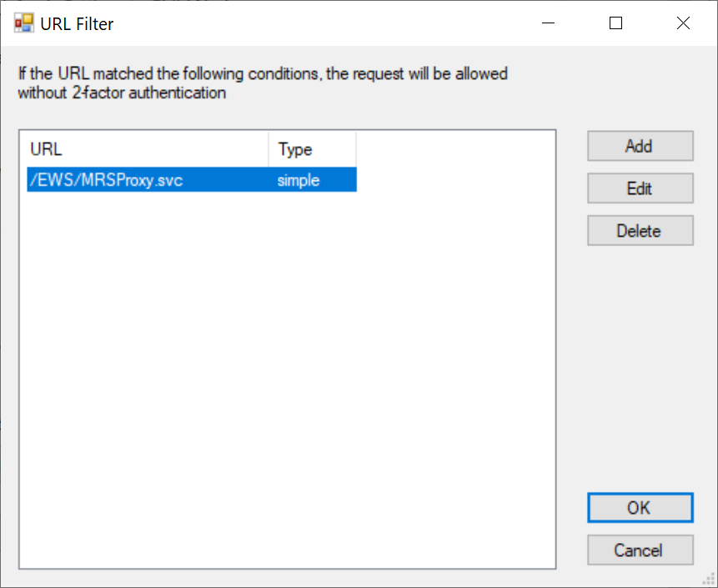Click the "URL Filter" title bar text
Viewport: 718px width, 588px height.
[77, 24]
